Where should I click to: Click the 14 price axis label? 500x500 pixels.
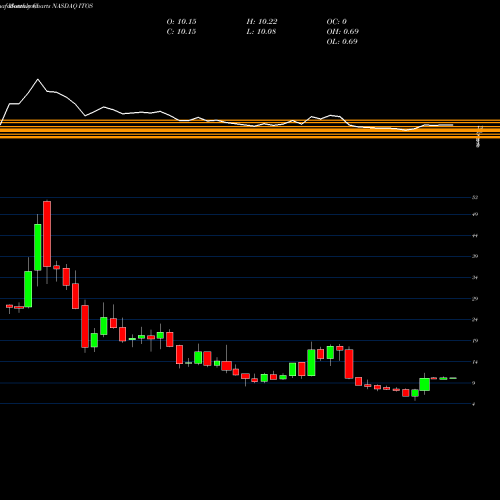pyautogui.click(x=475, y=362)
